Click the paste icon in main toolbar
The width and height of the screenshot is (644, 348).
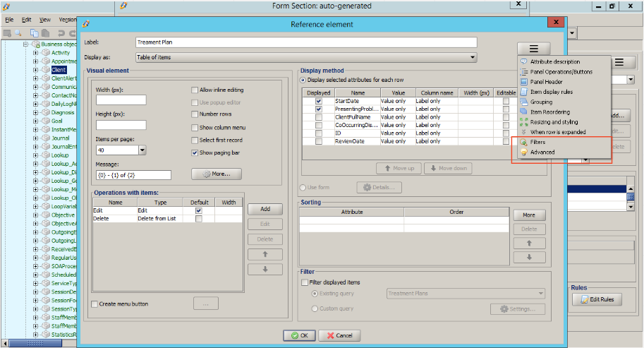click(45, 33)
